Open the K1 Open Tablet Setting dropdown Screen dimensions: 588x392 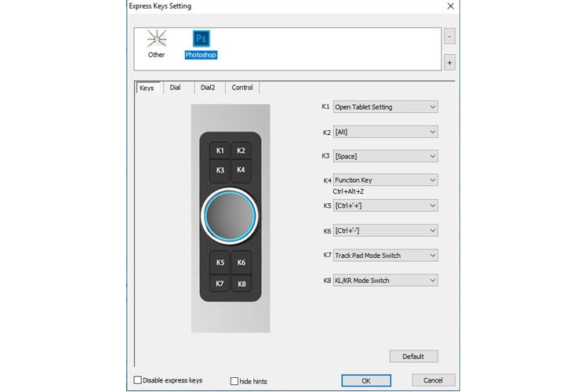(386, 107)
